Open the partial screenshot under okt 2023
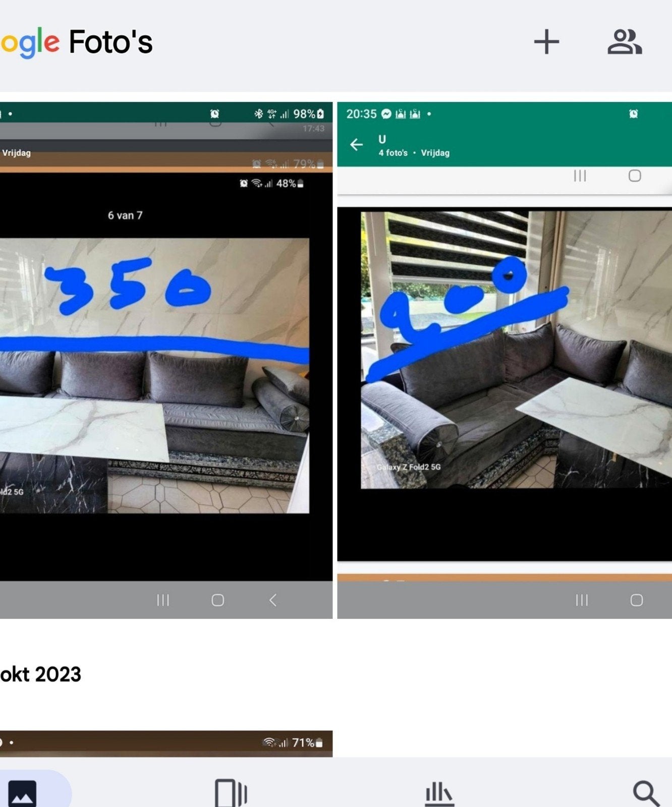 [166, 743]
